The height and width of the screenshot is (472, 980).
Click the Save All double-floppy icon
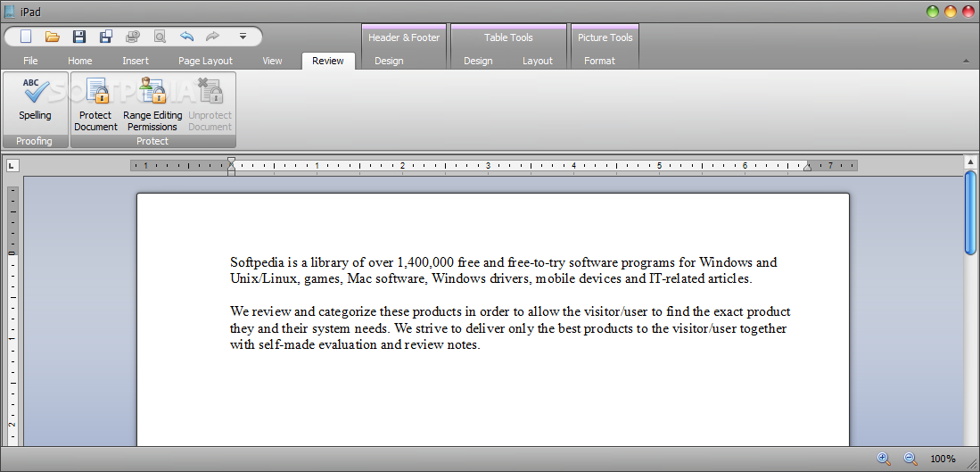coord(106,37)
